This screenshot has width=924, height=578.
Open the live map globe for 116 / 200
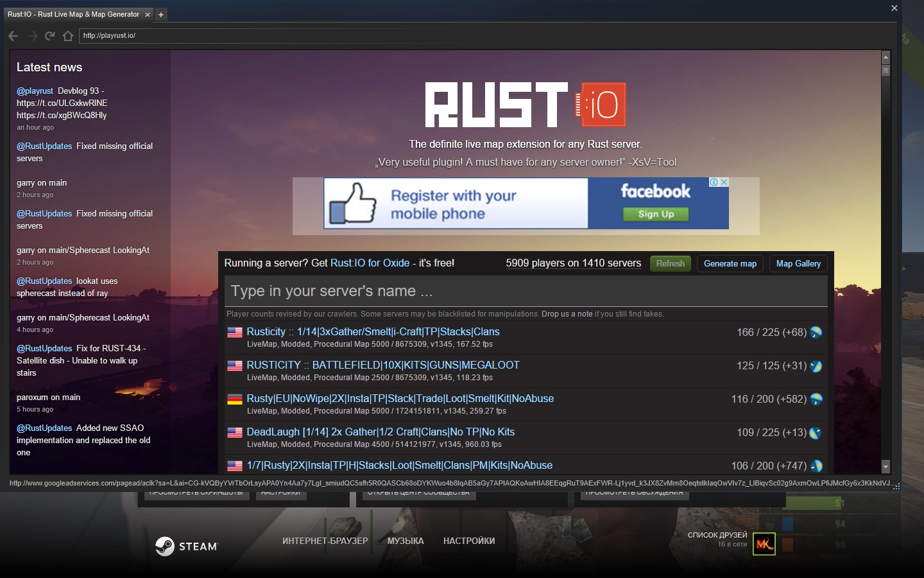(x=816, y=399)
